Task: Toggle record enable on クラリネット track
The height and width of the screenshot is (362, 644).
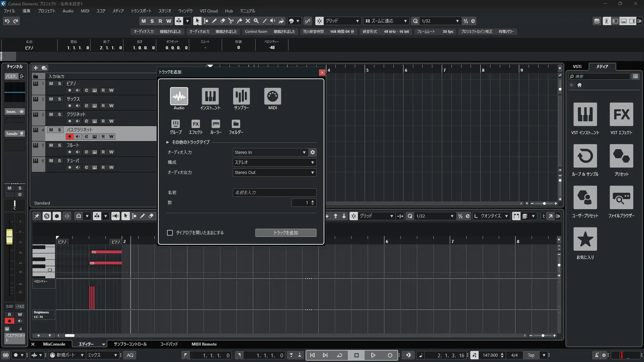Action: pyautogui.click(x=69, y=121)
